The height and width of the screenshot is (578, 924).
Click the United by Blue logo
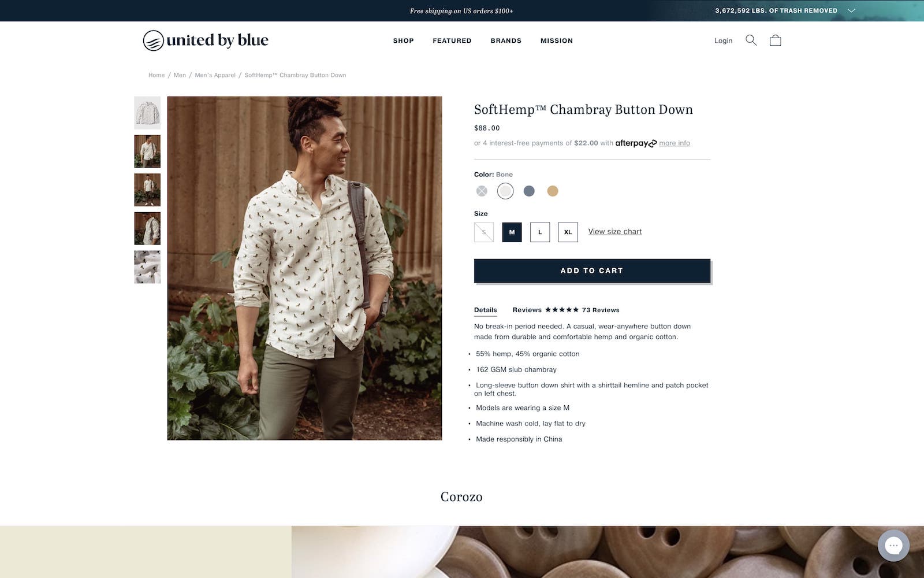(206, 40)
